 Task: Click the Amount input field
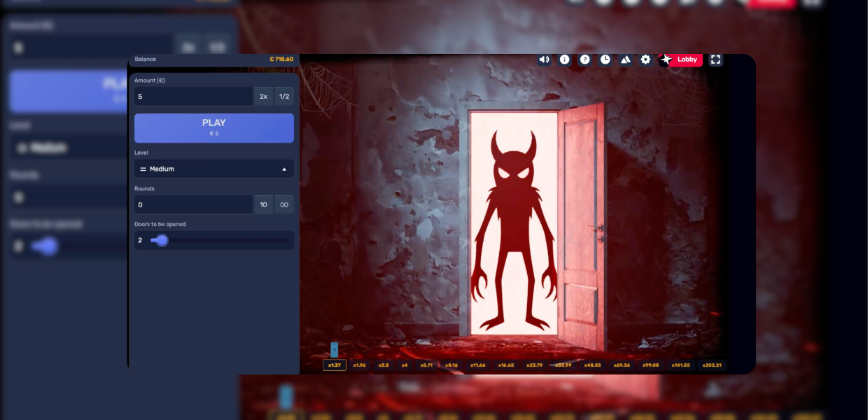(x=193, y=97)
